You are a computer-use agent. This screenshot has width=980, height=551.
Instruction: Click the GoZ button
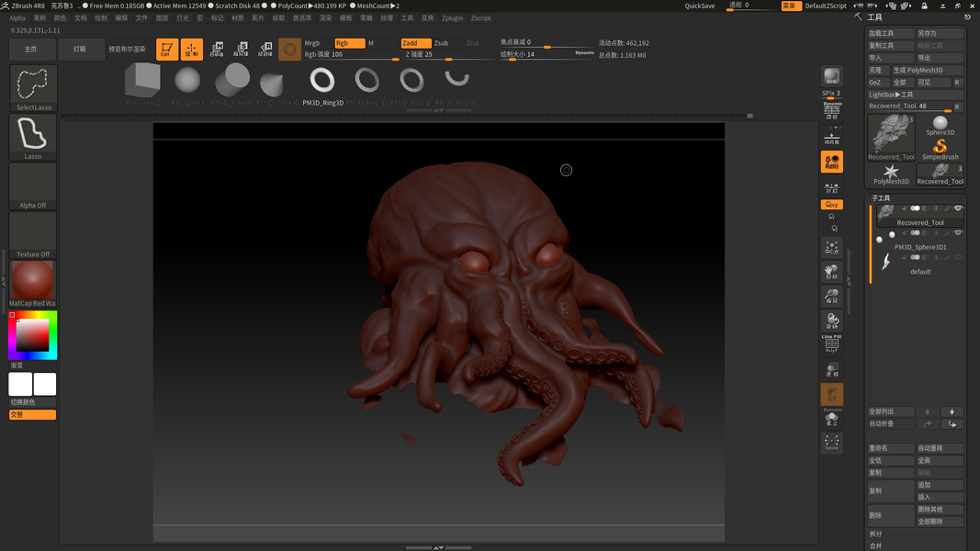(x=878, y=83)
